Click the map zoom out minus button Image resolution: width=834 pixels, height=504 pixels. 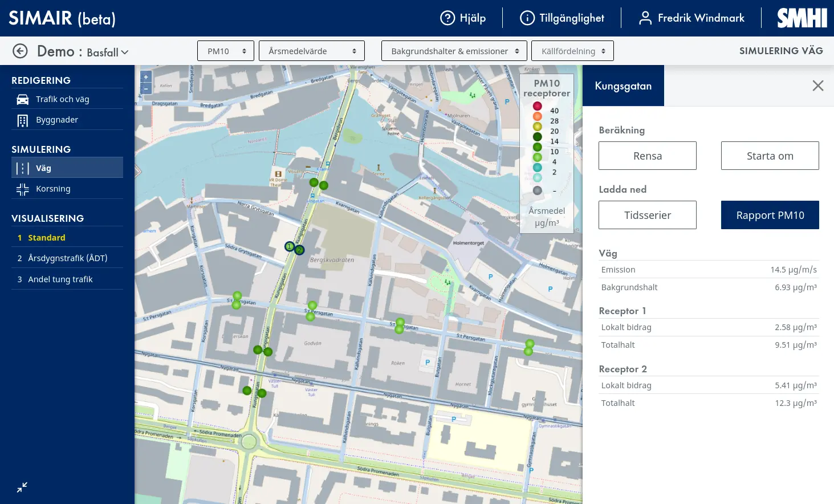[146, 88]
